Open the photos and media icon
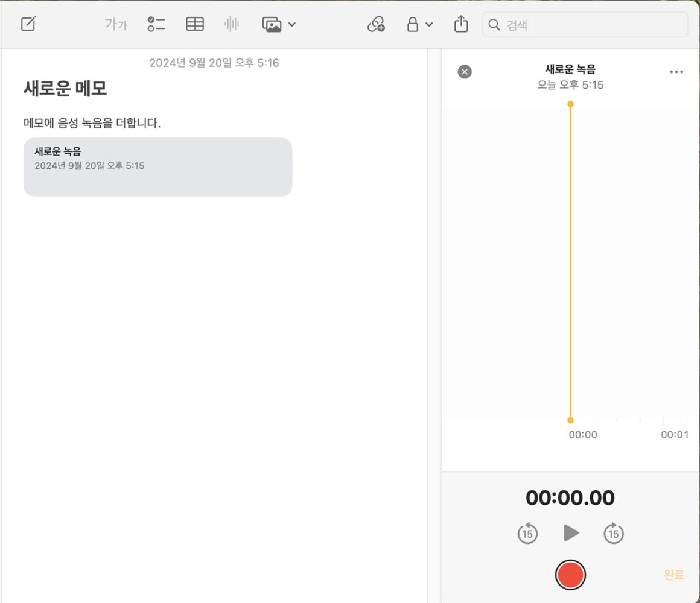This screenshot has height=603, width=700. click(x=273, y=24)
